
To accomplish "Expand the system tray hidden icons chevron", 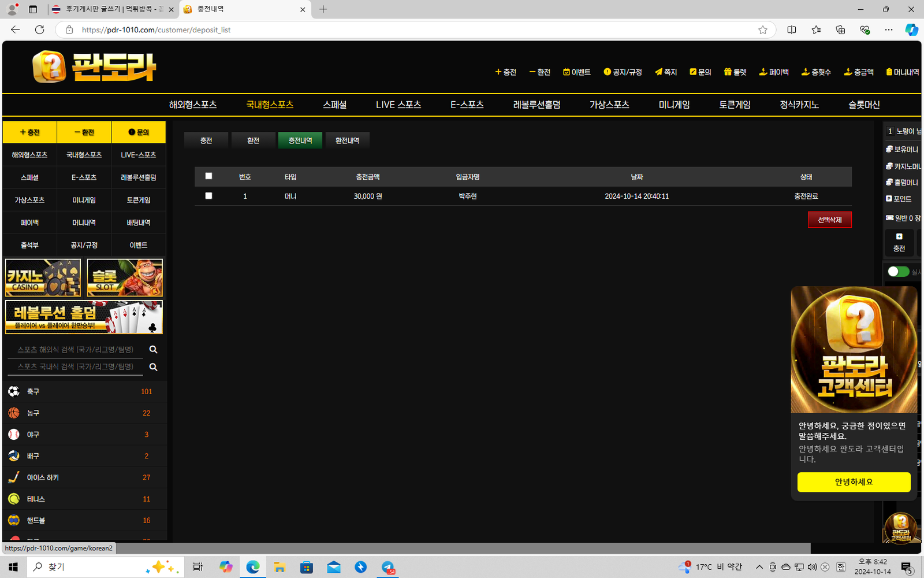I will pyautogui.click(x=759, y=567).
